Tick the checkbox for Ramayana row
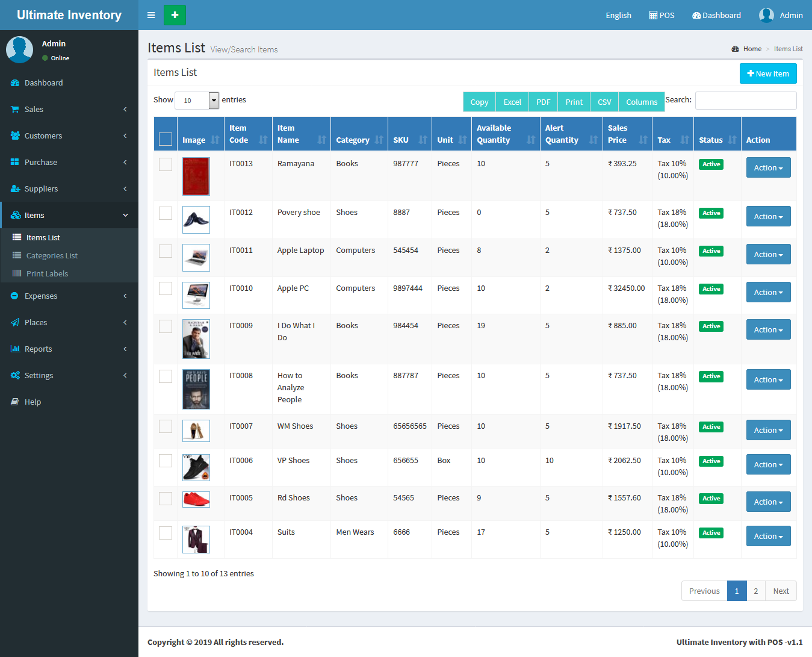 [x=166, y=164]
